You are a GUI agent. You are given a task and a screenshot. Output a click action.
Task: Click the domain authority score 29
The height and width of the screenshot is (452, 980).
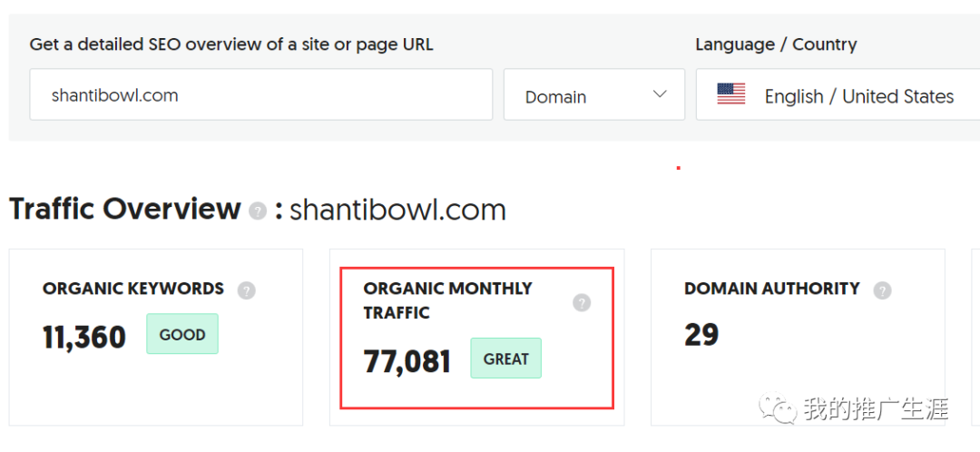pyautogui.click(x=701, y=335)
